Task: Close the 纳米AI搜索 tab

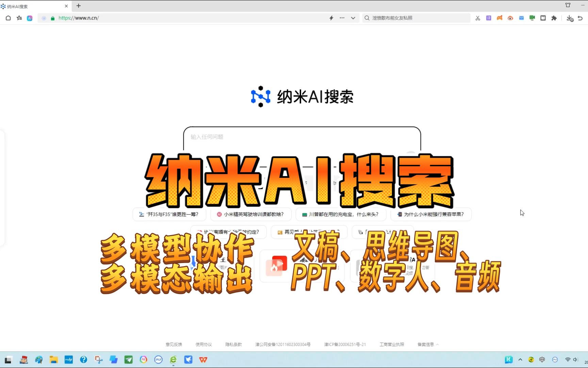Action: point(66,6)
